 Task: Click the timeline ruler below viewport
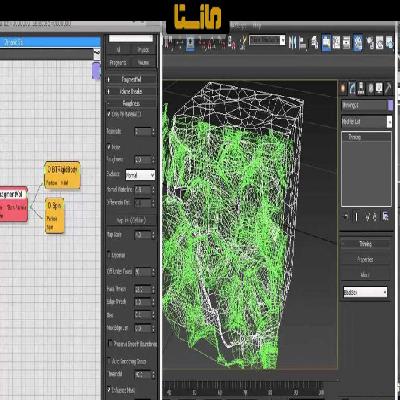[x=245, y=390]
